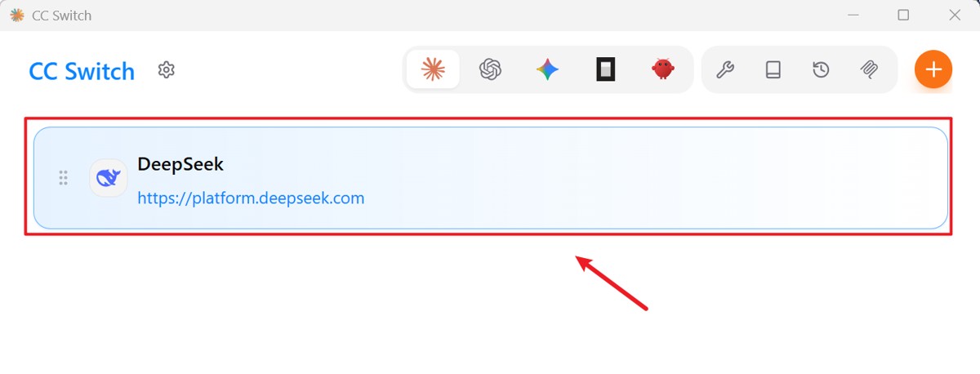Add a new provider with the orange plus

coord(933,69)
